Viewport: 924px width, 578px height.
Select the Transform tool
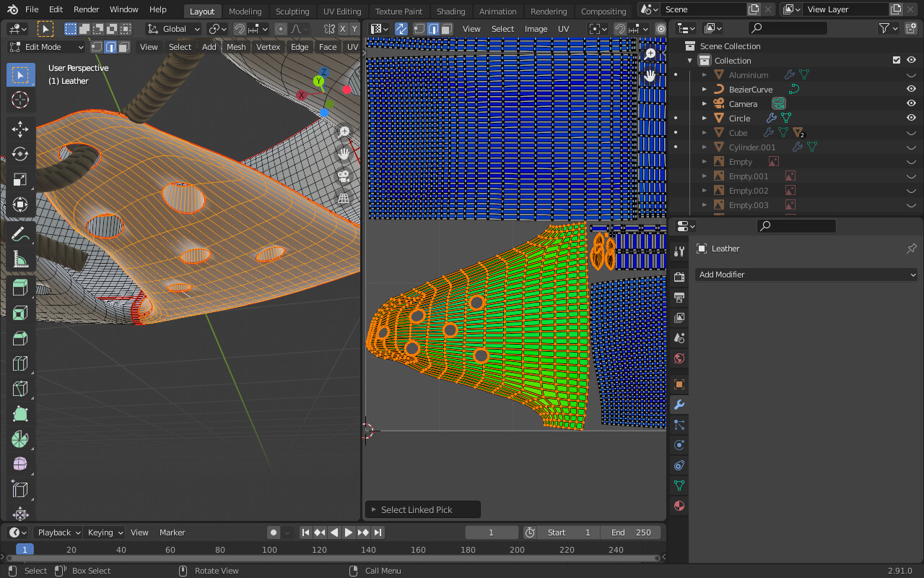point(20,205)
